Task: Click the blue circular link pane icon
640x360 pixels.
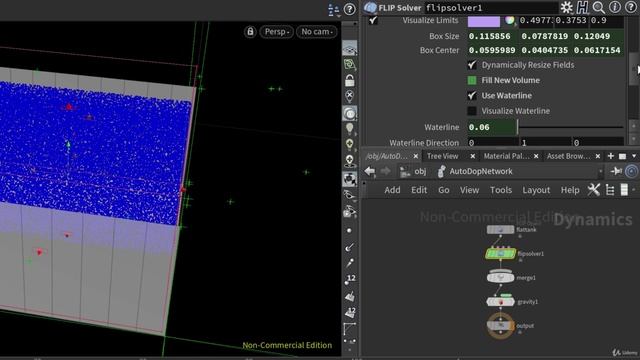Action: tap(631, 171)
